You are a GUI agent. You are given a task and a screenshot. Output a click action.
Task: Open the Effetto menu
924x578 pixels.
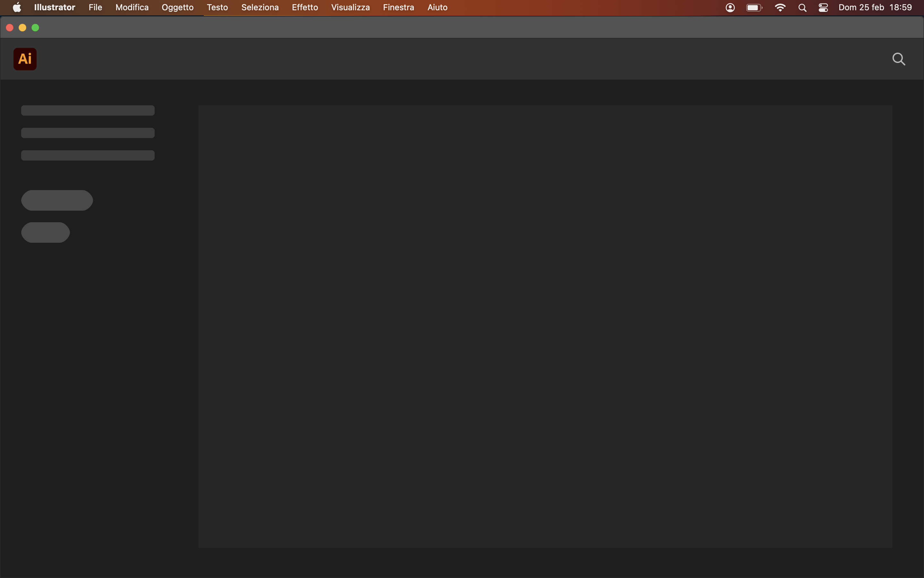pos(305,7)
